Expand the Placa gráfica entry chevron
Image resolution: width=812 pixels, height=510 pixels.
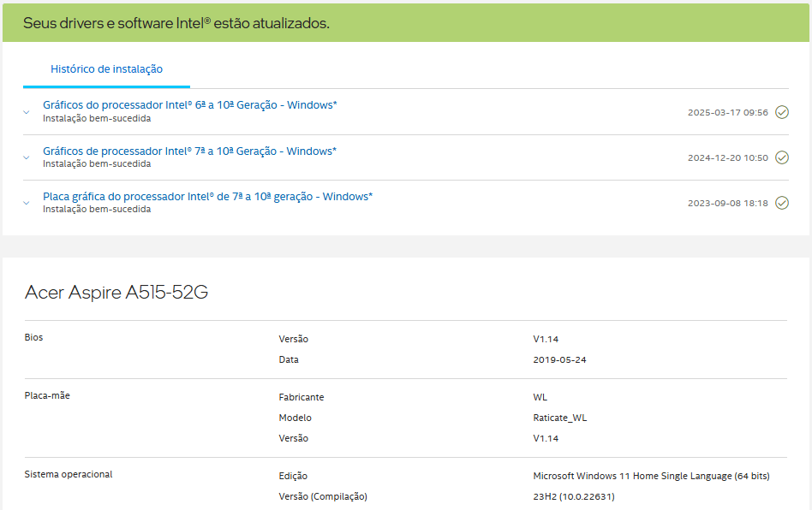(27, 204)
